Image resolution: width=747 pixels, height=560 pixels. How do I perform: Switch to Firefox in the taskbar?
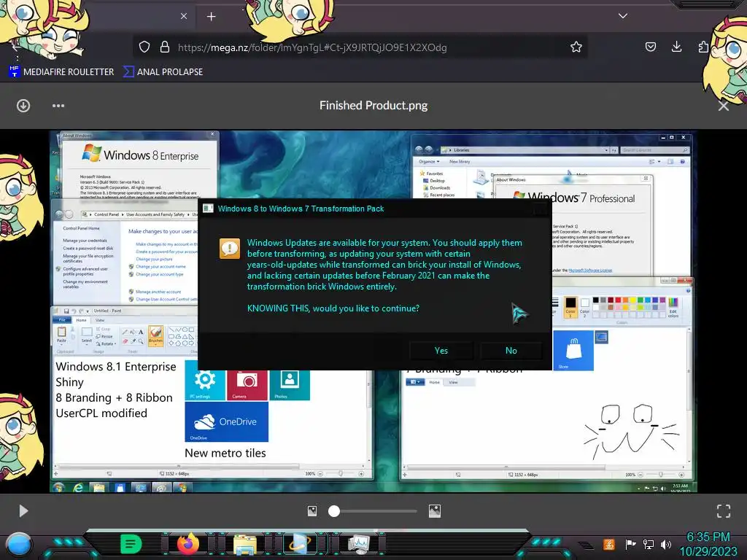click(x=188, y=544)
